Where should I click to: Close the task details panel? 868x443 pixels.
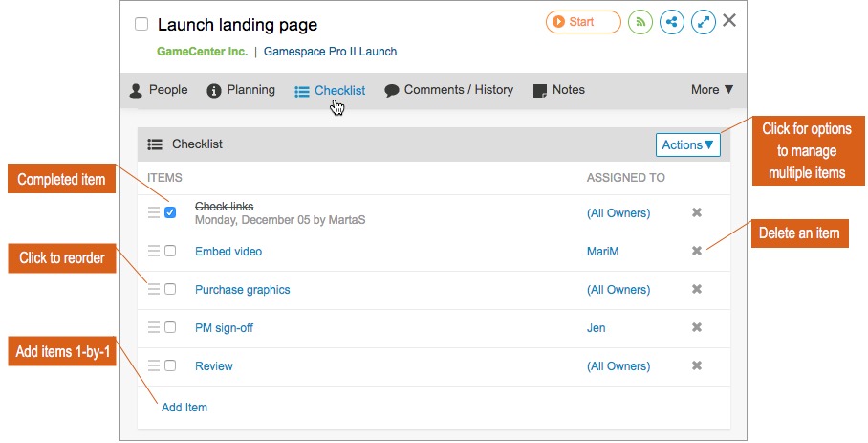(x=729, y=20)
